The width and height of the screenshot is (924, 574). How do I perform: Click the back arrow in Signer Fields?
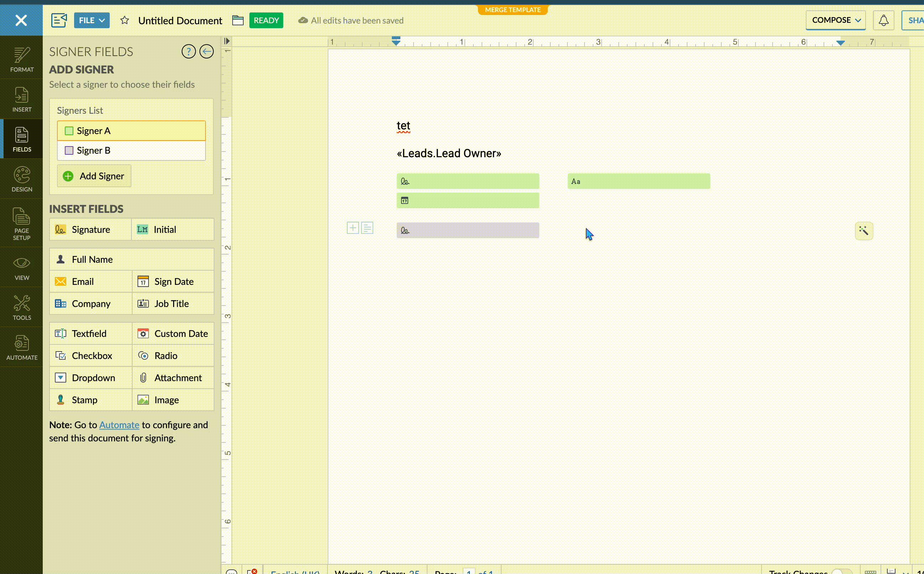pos(207,51)
